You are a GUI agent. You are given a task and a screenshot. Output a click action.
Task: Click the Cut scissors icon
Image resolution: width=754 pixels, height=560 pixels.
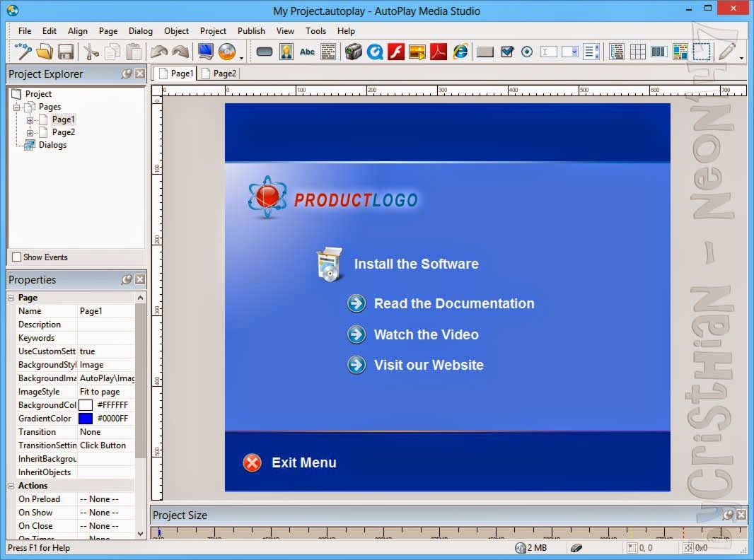point(91,52)
